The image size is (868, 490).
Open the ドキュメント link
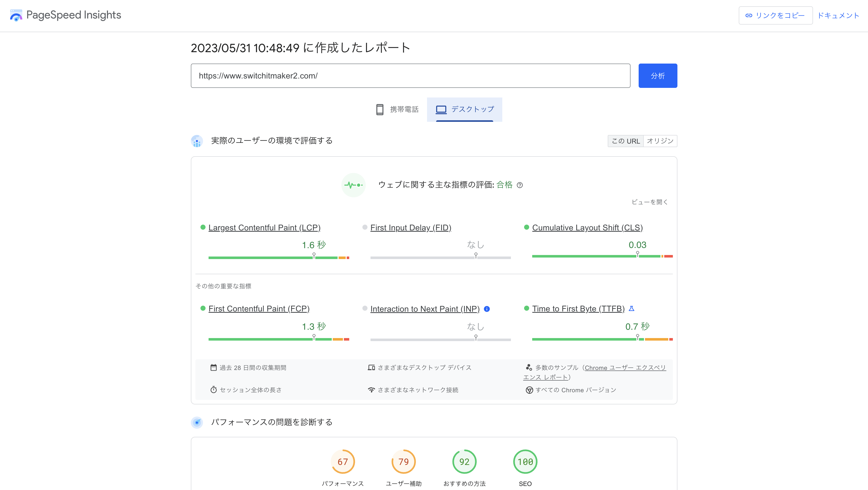[838, 15]
